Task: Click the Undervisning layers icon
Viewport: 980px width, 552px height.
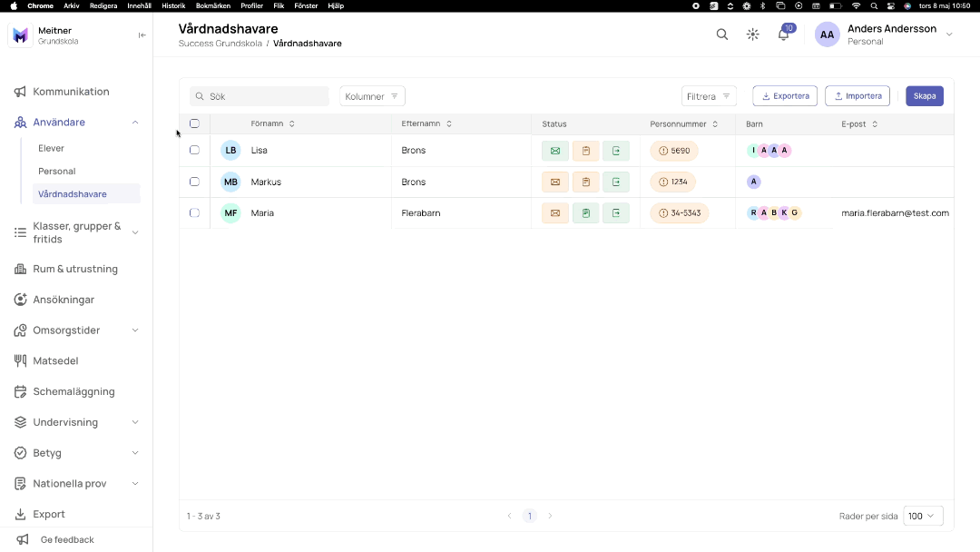Action: [x=20, y=422]
